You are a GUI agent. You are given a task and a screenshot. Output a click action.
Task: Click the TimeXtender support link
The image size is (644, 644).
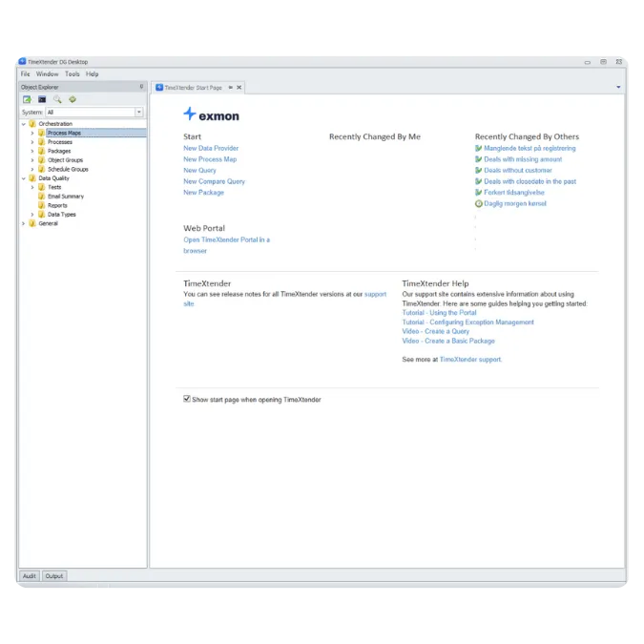coord(470,360)
